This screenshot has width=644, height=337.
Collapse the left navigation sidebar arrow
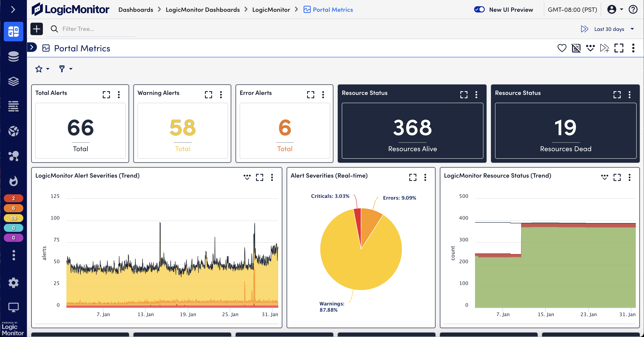13,9
